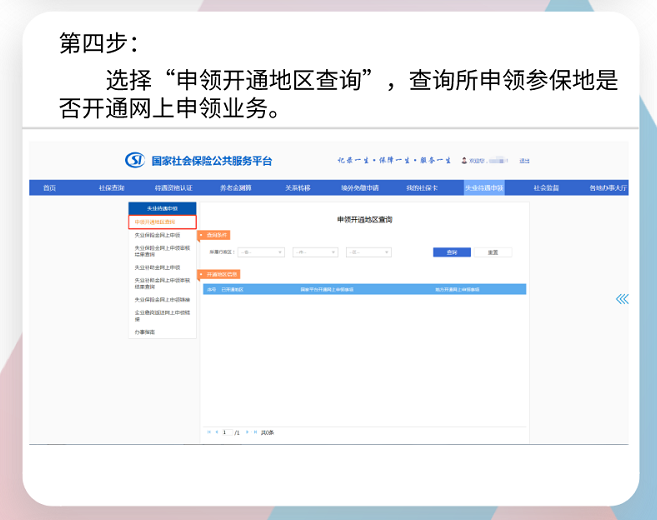Switch to the 关系转移 navigation tab
The width and height of the screenshot is (657, 520).
click(x=297, y=188)
